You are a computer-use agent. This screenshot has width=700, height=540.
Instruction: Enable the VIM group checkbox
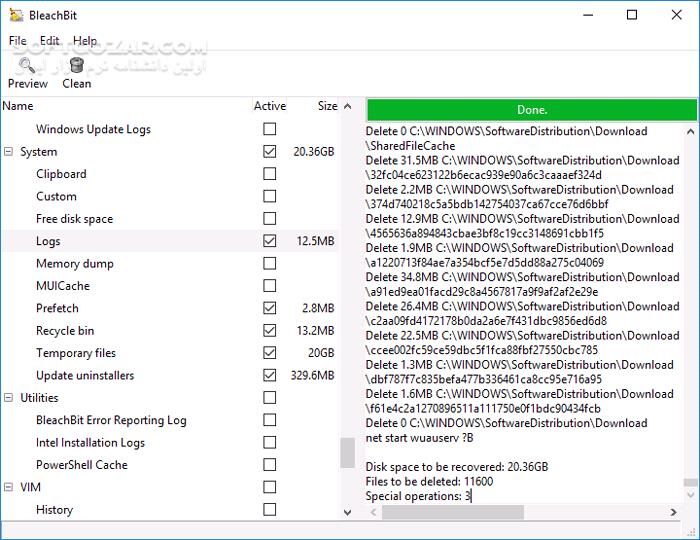click(x=270, y=487)
